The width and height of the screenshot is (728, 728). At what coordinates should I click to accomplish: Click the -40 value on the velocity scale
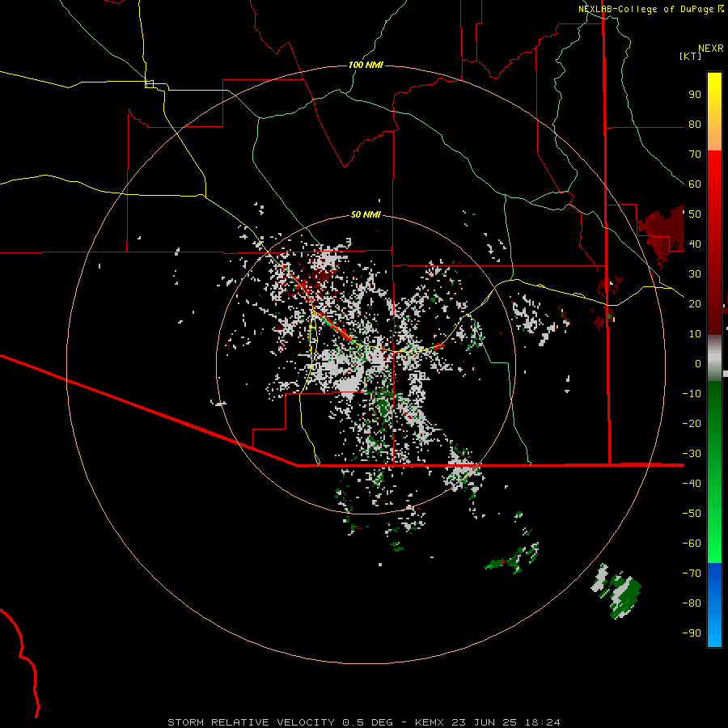692,484
